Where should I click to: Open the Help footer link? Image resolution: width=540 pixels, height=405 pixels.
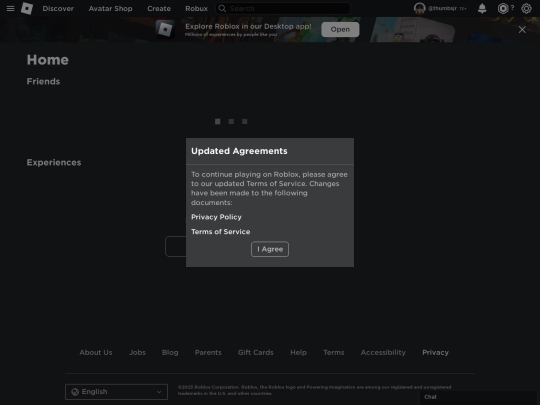click(298, 352)
